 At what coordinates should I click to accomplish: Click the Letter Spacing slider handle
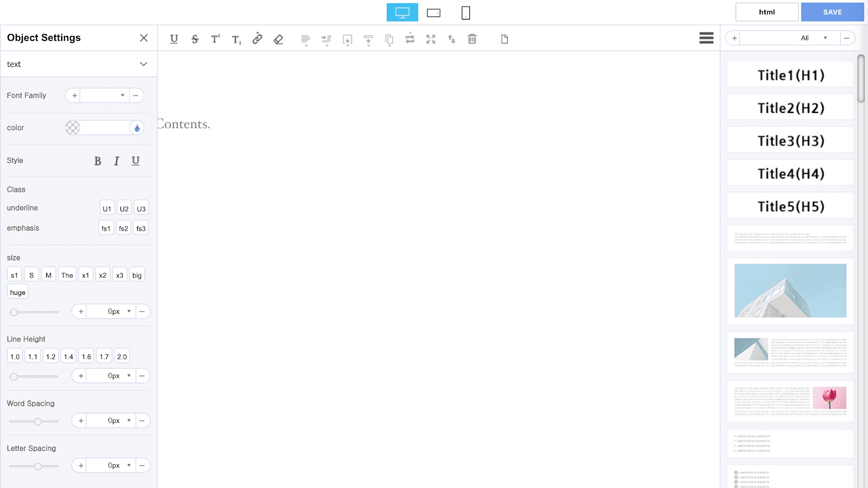point(37,466)
